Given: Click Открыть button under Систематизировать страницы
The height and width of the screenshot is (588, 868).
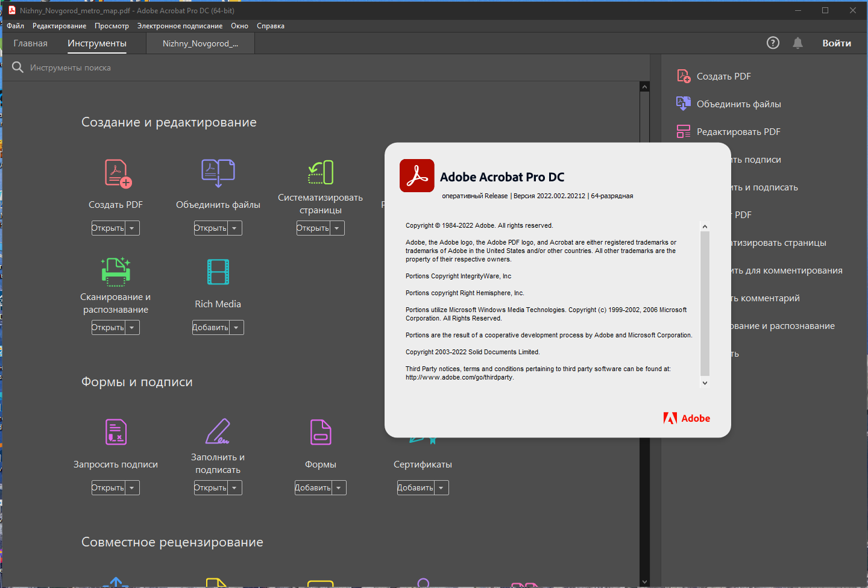Looking at the screenshot, I should click(313, 228).
